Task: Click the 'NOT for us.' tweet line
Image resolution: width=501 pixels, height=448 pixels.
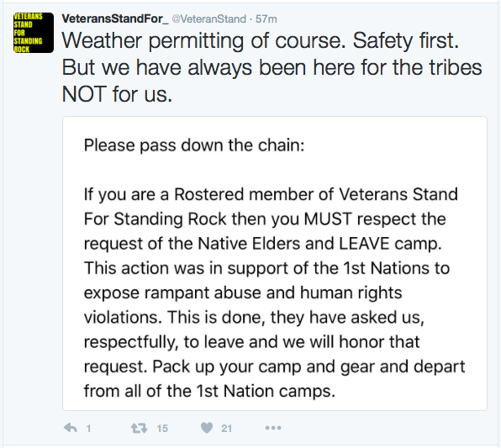Action: click(117, 95)
